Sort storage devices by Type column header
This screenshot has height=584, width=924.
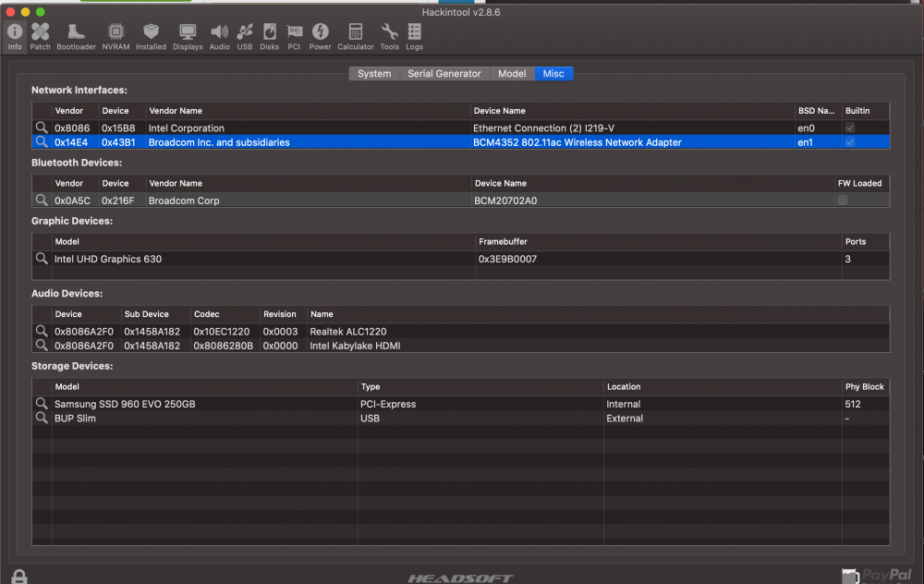coord(480,386)
